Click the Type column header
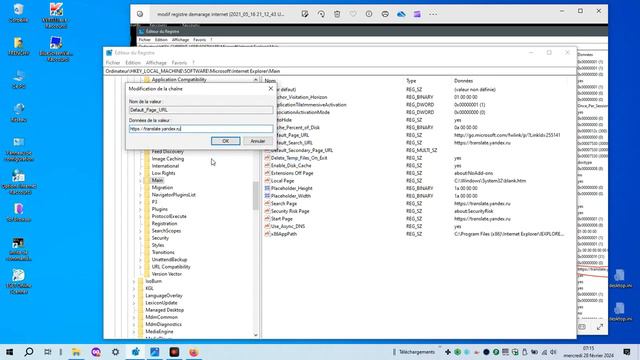The width and height of the screenshot is (640, 360). (x=411, y=81)
